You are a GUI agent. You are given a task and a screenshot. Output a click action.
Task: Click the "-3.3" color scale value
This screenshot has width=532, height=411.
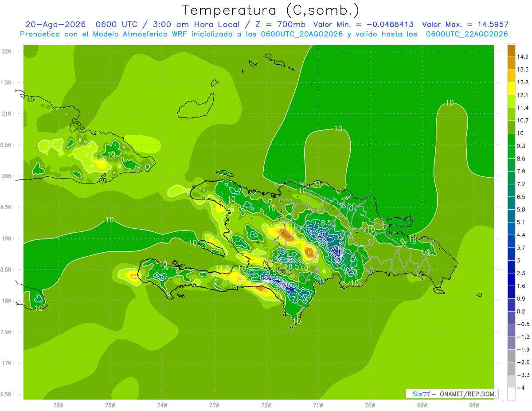point(522,375)
